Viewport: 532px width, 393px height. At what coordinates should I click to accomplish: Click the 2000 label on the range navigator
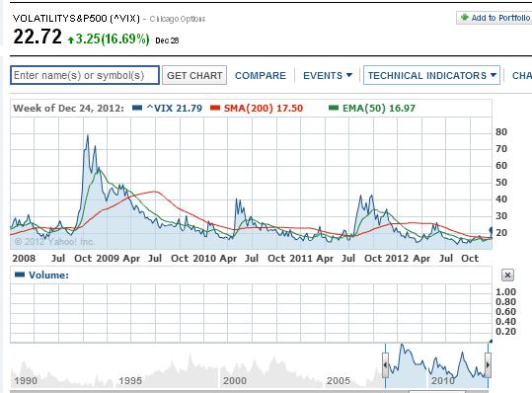coord(235,380)
